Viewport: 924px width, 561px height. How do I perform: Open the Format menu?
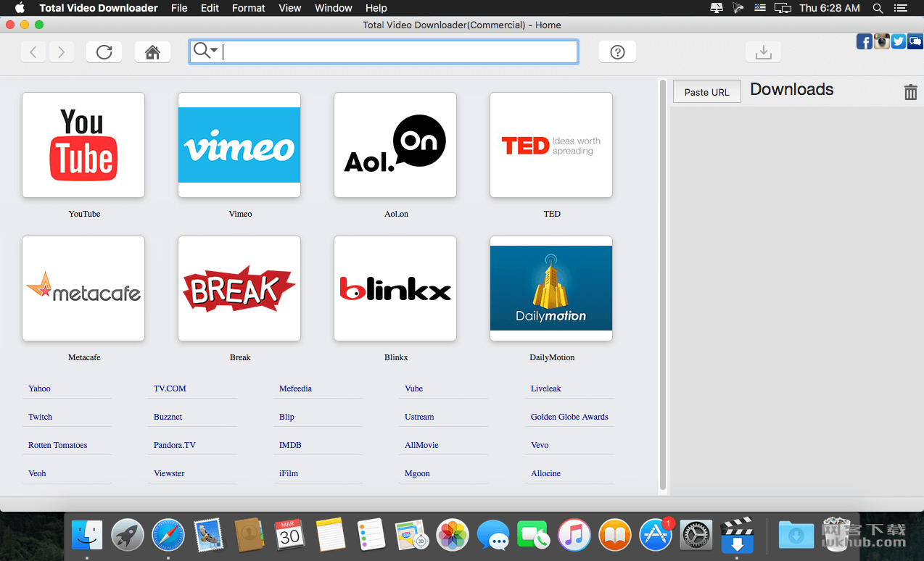pyautogui.click(x=249, y=8)
